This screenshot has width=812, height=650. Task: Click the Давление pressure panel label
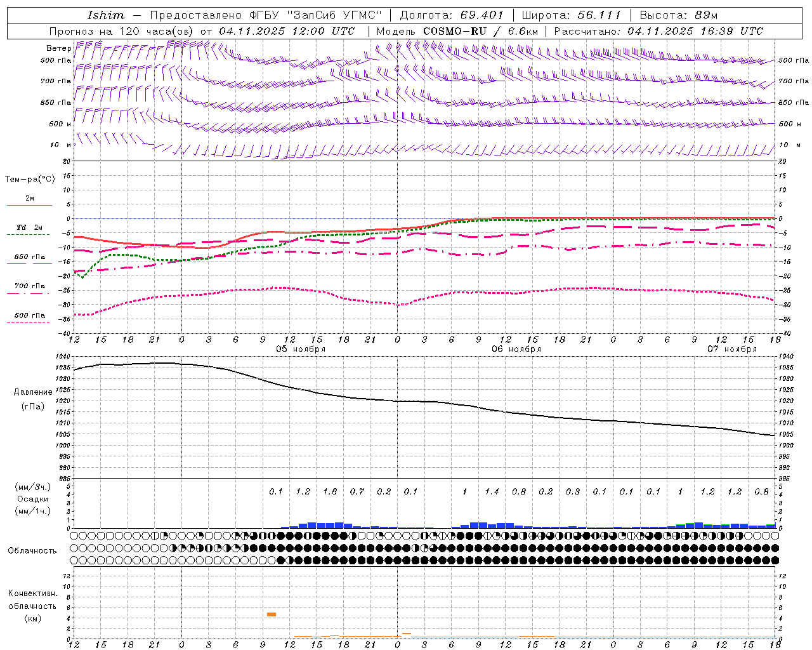(33, 392)
